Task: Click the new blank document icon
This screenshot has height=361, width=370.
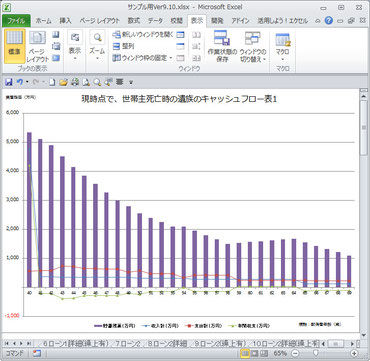Action: pyautogui.click(x=52, y=82)
